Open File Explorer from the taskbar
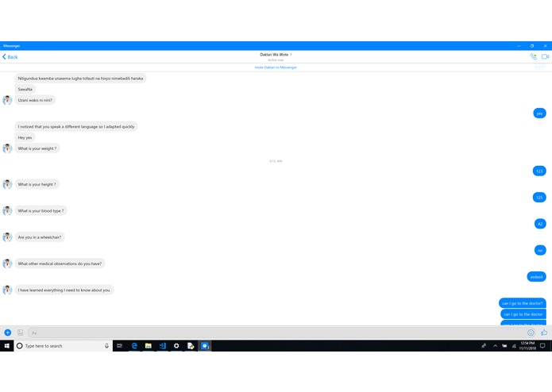The image size is (552, 392). click(149, 346)
